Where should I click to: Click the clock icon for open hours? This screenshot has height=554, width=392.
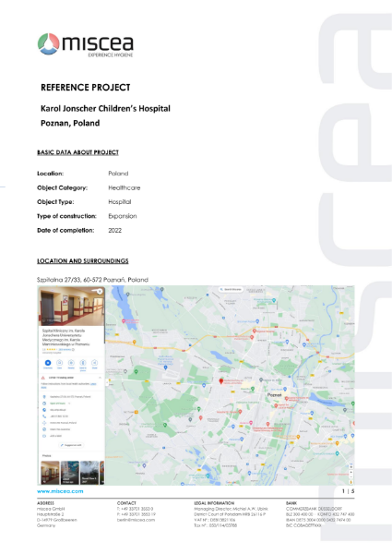(x=44, y=403)
